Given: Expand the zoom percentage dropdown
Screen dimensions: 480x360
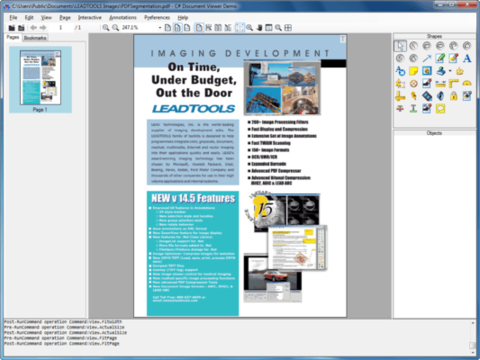Looking at the screenshot, I should 160,28.
